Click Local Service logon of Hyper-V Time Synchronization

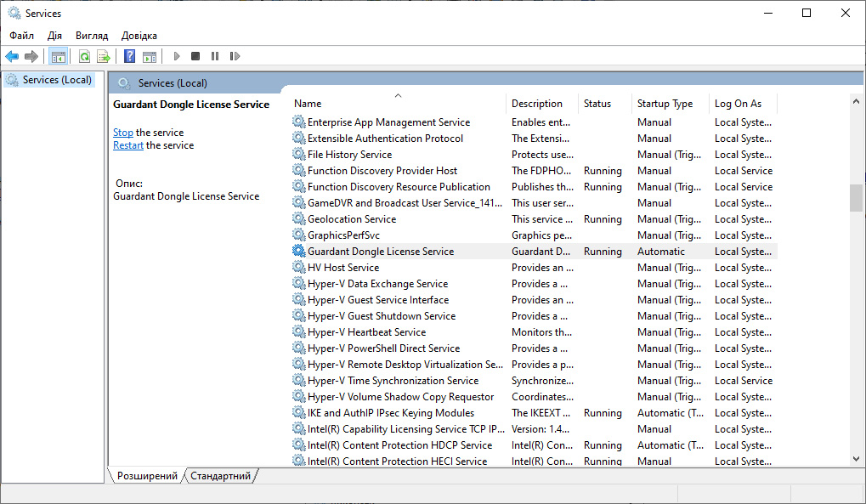(x=744, y=381)
